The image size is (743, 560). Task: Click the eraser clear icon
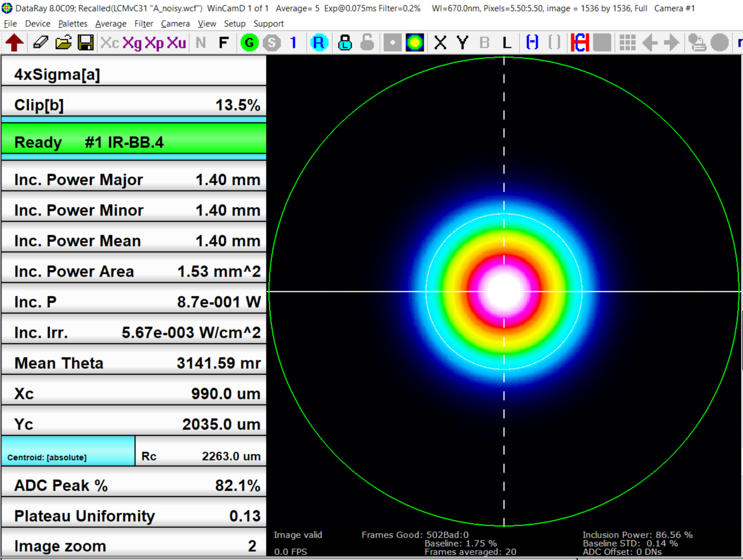[x=41, y=43]
